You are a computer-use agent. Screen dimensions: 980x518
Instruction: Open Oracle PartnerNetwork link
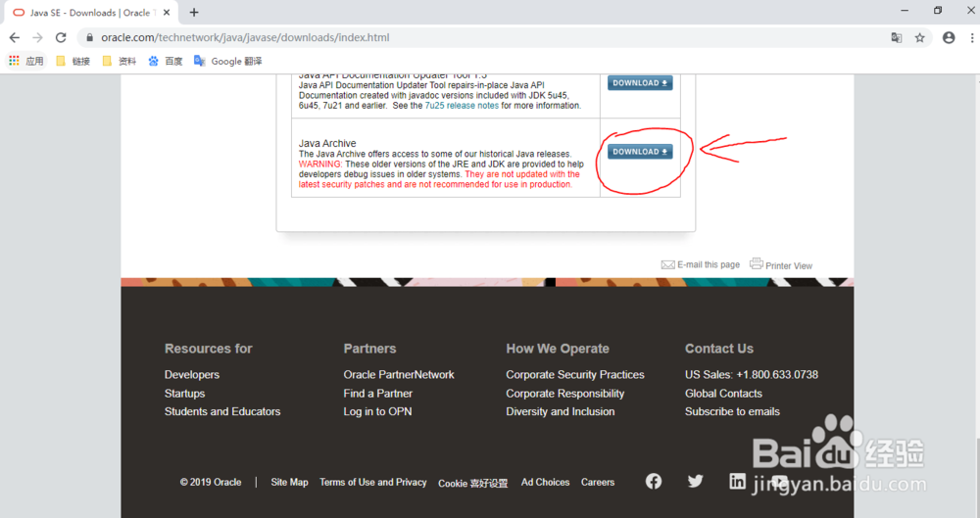pos(399,374)
